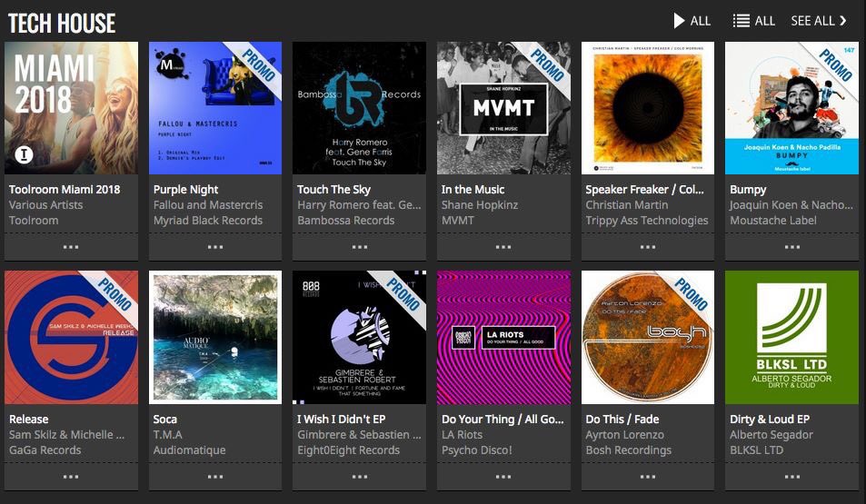Open label Toolroom

coord(33,221)
